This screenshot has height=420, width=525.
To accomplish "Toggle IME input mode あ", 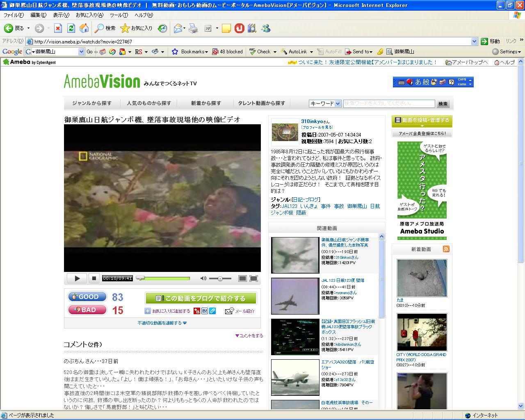I will [x=418, y=82].
